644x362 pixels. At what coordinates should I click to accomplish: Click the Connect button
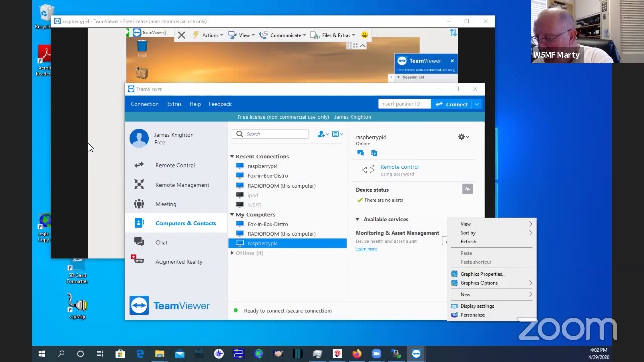pos(452,104)
